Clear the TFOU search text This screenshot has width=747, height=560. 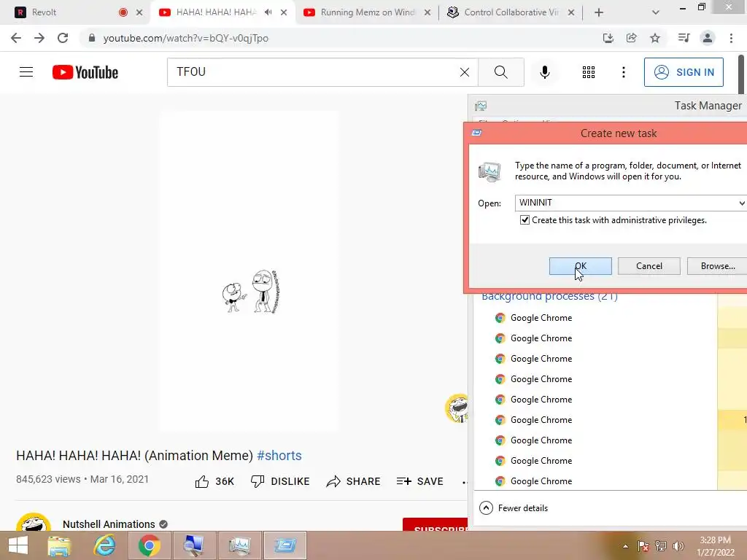coord(465,72)
